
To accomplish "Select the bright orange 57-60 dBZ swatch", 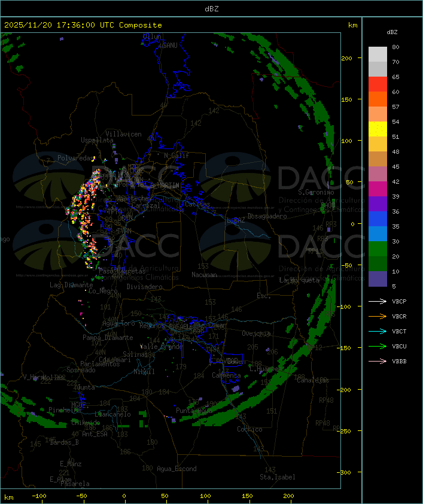I will (378, 99).
